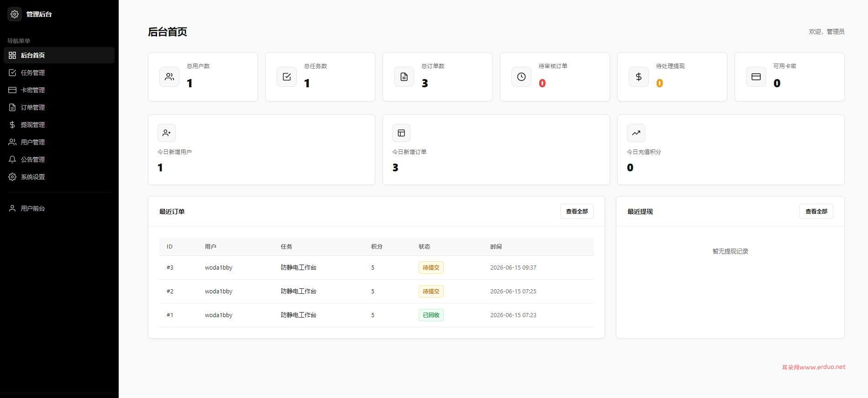
Task: Click the 管理后台 title text in sidebar
Action: [39, 14]
